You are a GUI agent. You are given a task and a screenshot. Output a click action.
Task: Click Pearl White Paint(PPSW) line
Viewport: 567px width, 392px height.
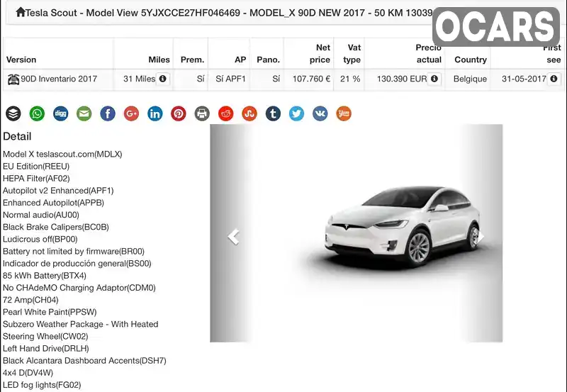50,312
